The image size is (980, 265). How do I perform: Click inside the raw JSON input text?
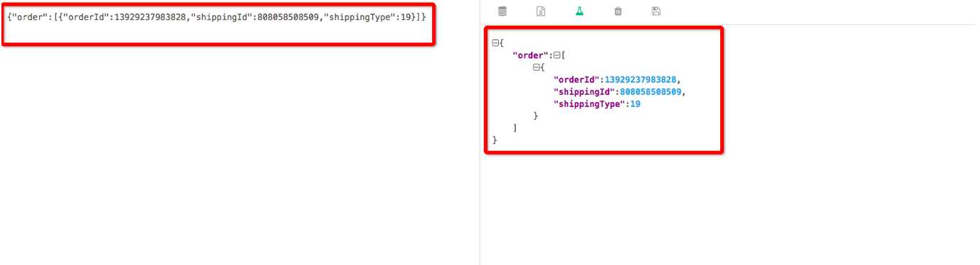pyautogui.click(x=216, y=16)
